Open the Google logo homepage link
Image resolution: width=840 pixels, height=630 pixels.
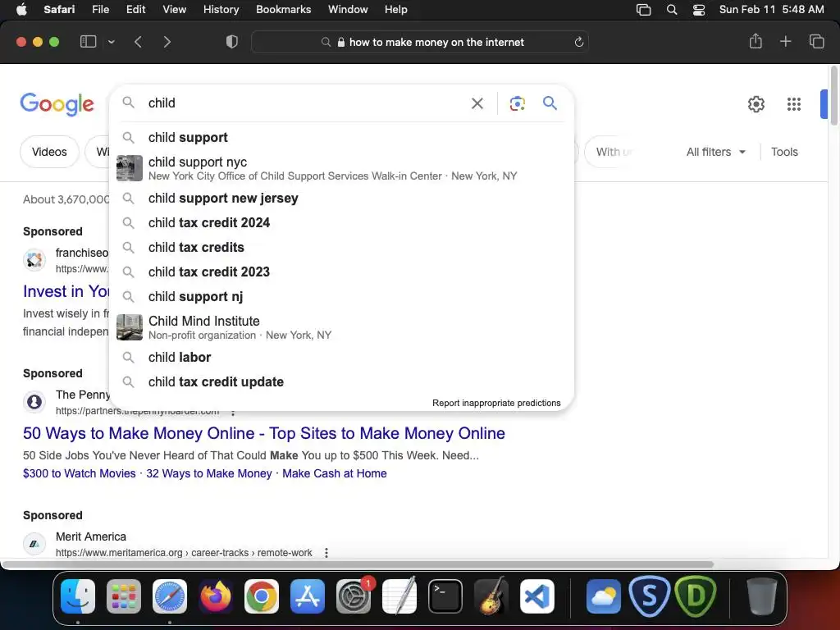click(57, 104)
